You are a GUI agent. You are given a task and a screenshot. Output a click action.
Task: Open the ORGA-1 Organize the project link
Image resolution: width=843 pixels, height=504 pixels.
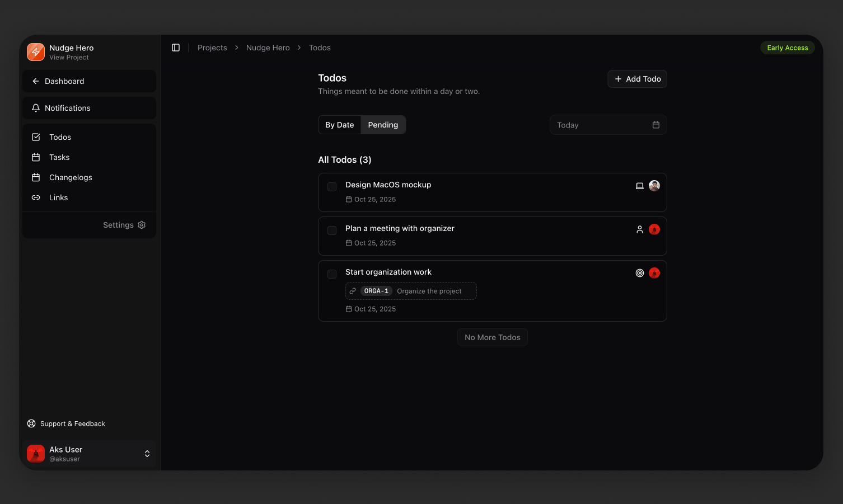pyautogui.click(x=411, y=291)
